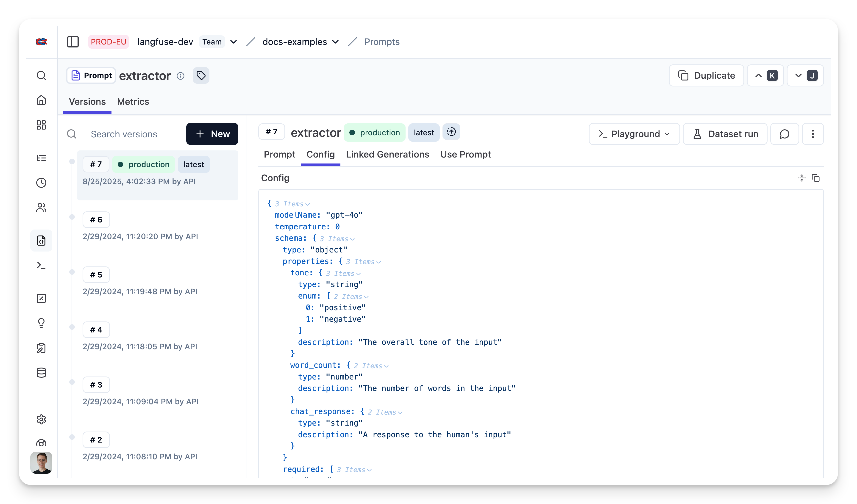Open the three-dot overflow menu
The width and height of the screenshot is (857, 504).
pyautogui.click(x=813, y=134)
